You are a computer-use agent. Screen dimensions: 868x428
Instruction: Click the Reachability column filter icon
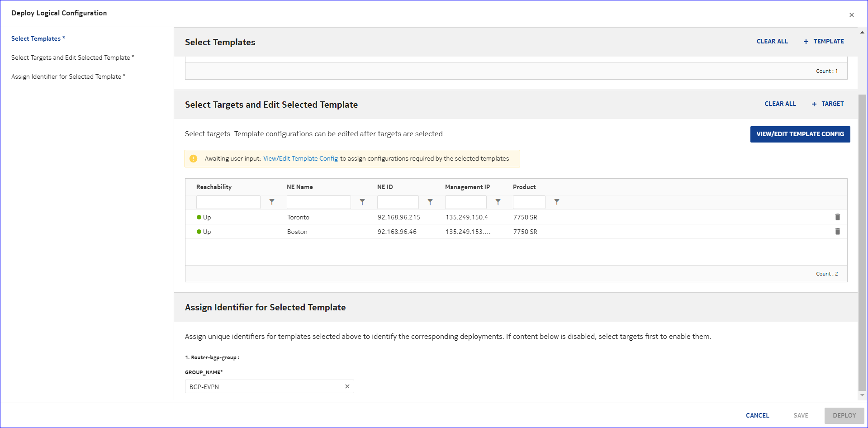click(272, 202)
